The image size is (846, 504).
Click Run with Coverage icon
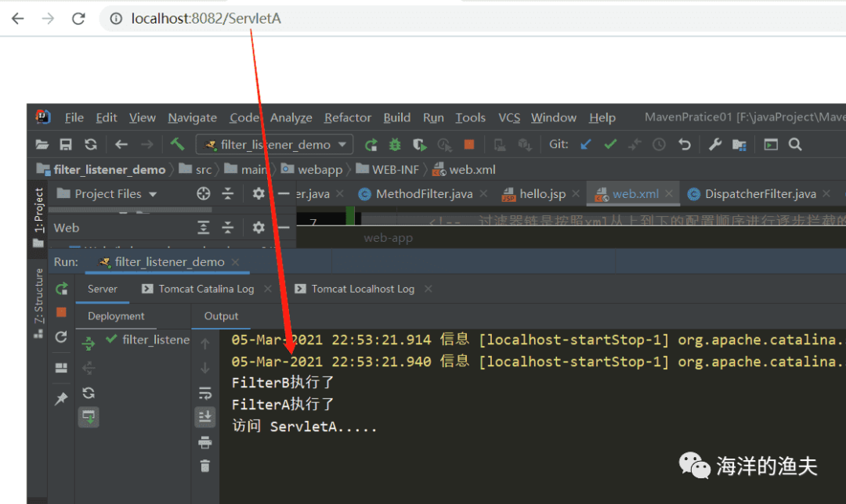(419, 145)
